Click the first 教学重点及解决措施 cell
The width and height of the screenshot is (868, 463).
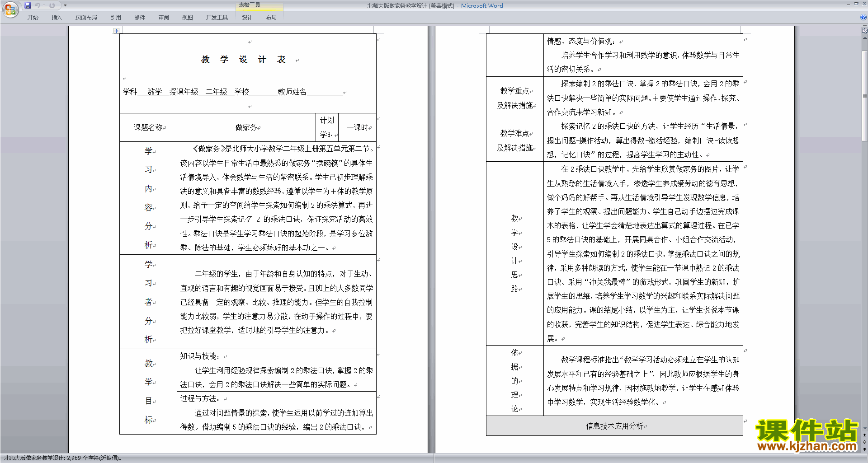tap(515, 98)
